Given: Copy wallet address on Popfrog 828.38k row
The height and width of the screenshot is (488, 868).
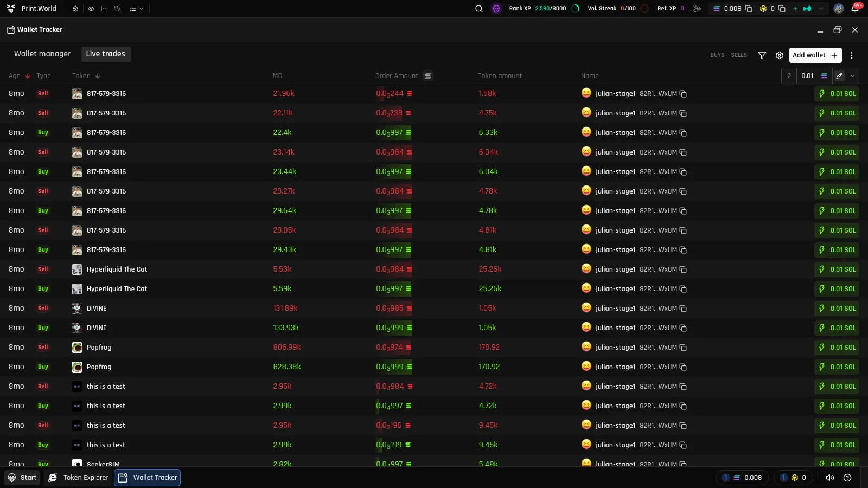Looking at the screenshot, I should pyautogui.click(x=683, y=367).
